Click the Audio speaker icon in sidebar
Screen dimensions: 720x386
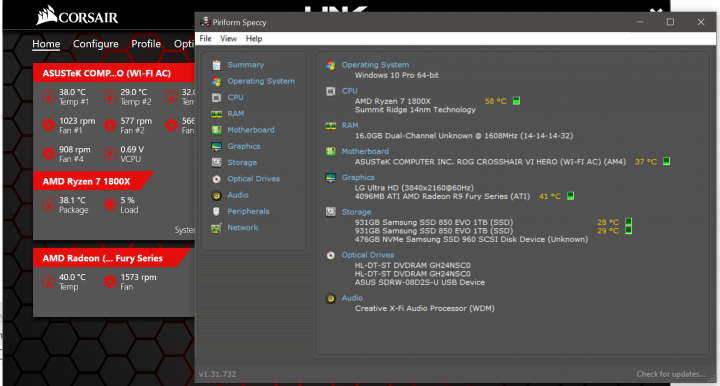216,196
